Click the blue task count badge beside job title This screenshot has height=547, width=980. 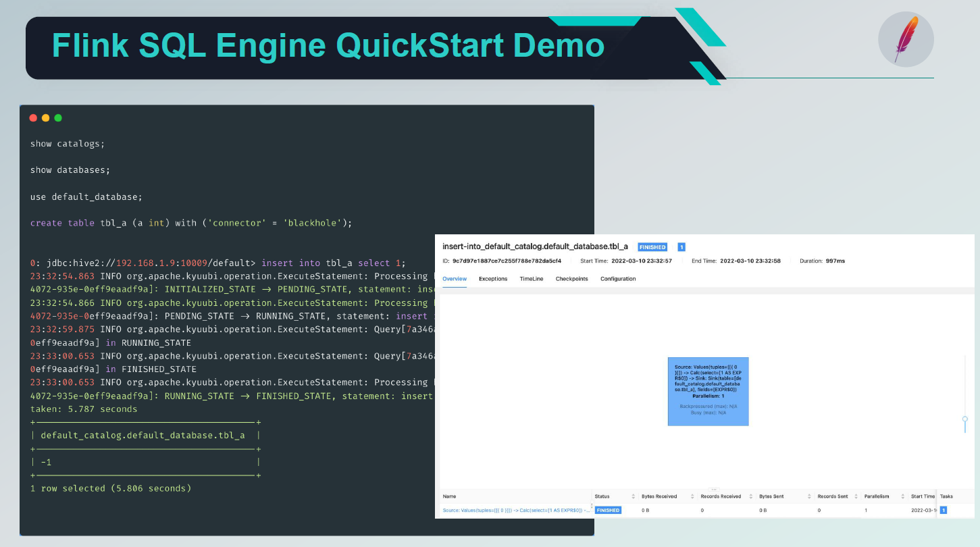[x=681, y=247]
